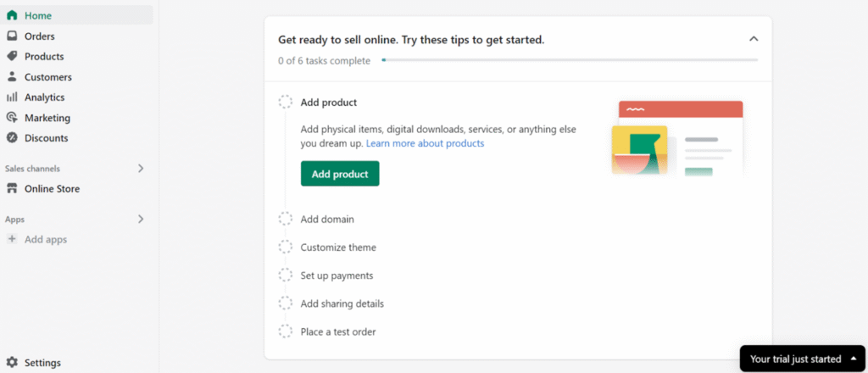This screenshot has width=868, height=373.
Task: Click the Apps heading text
Action: pyautogui.click(x=15, y=220)
